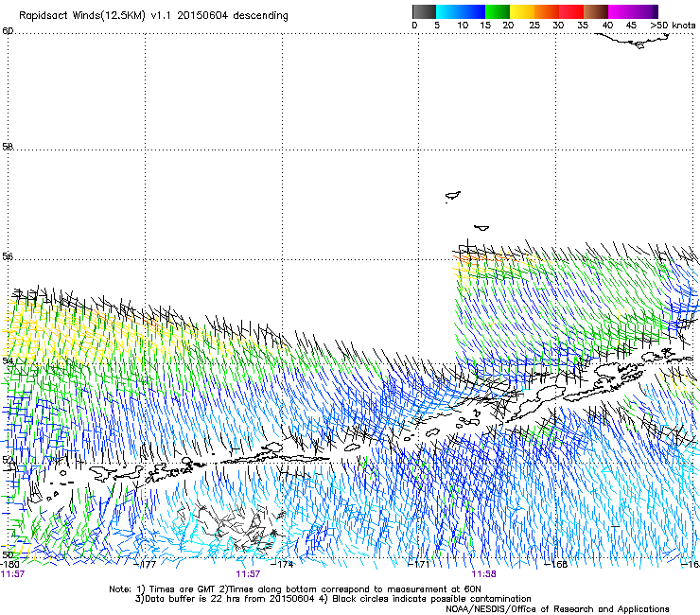This screenshot has height=615, width=700.
Task: Click the '40' legend scale label
Action: point(607,26)
